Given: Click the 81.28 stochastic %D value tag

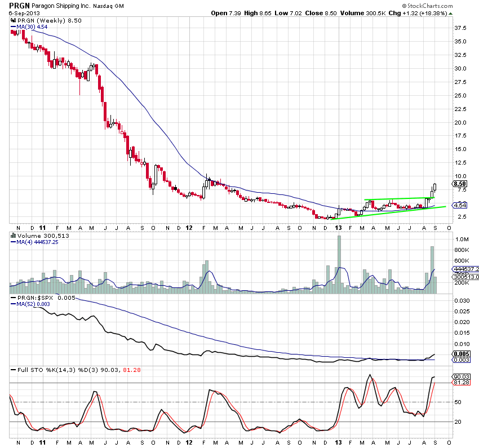Looking at the screenshot, I should point(462,382).
